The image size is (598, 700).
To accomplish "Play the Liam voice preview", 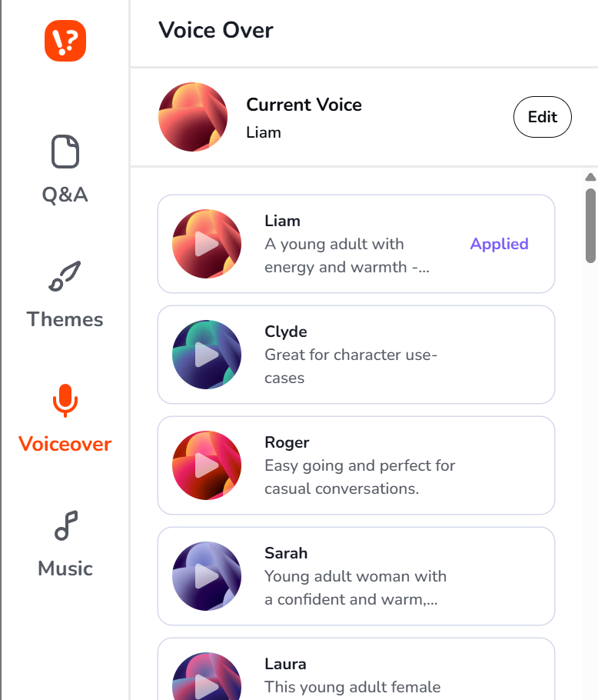I will point(207,244).
